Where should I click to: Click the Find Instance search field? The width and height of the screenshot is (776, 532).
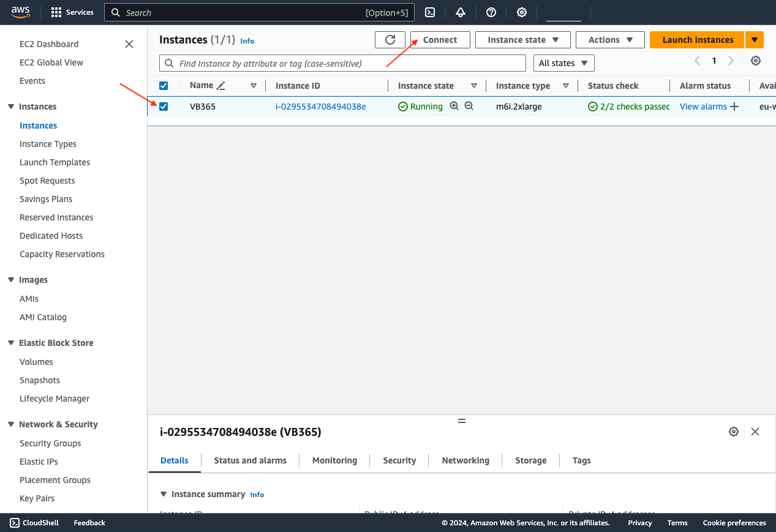342,62
